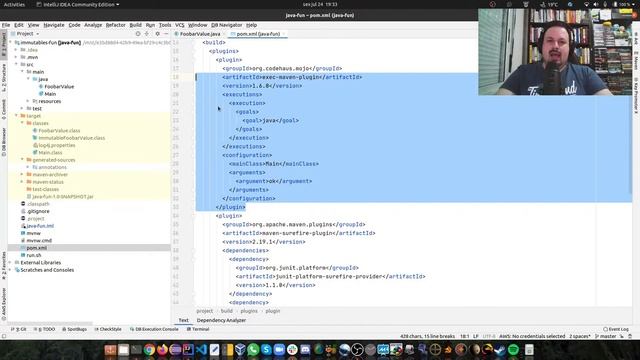The width and height of the screenshot is (640, 360).
Task: Open Google Chrome from the dock
Action: coord(149,350)
